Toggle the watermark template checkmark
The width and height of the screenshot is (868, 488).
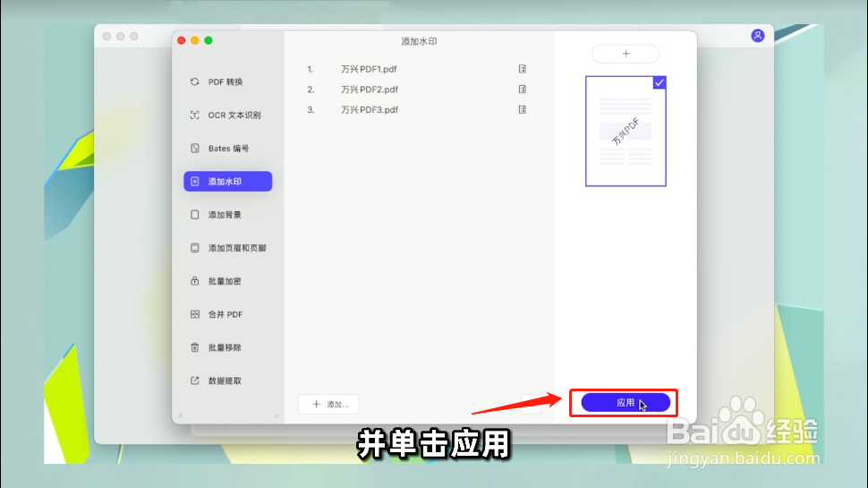tap(660, 82)
